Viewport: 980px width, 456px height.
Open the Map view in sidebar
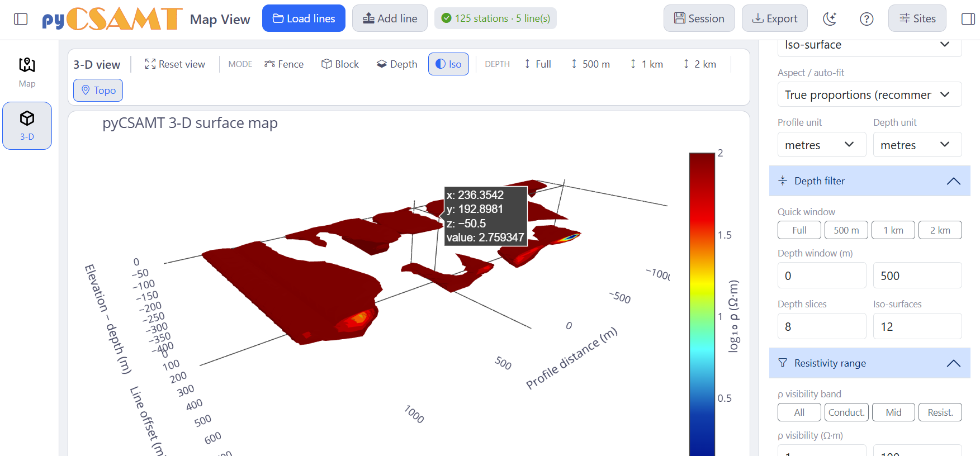[x=27, y=73]
